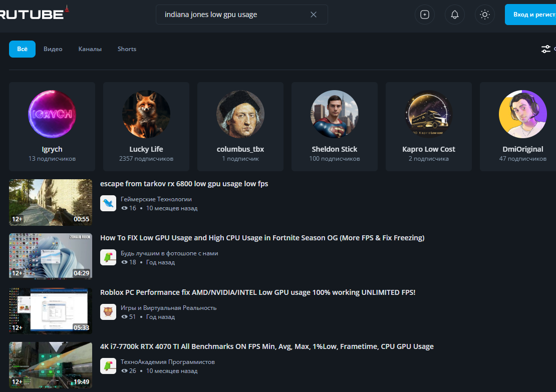The width and height of the screenshot is (556, 392).
Task: Open channel Игры и Виртуальная Реальность
Action: (168, 308)
